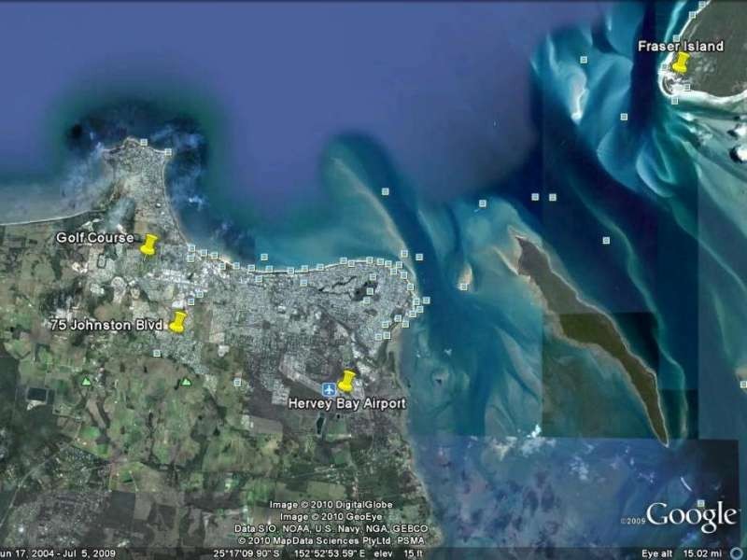Select the green park icon on the far left
Screen dimensions: 747x560
[85, 381]
